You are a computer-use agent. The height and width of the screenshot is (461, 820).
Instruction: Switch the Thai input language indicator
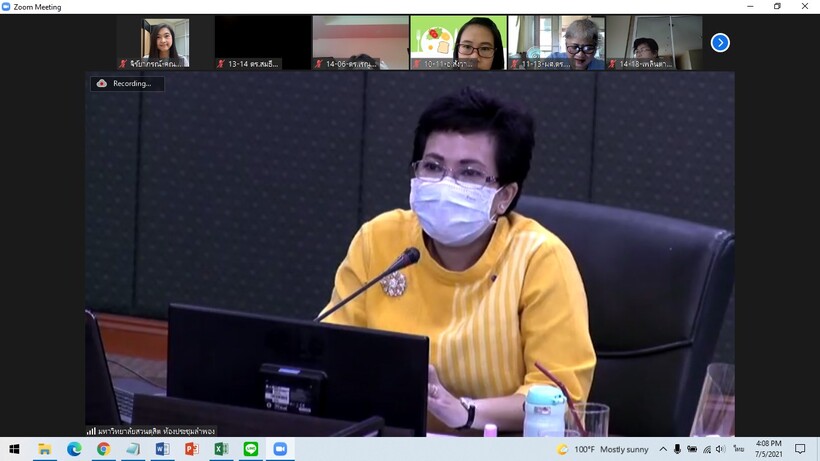[x=738, y=449]
